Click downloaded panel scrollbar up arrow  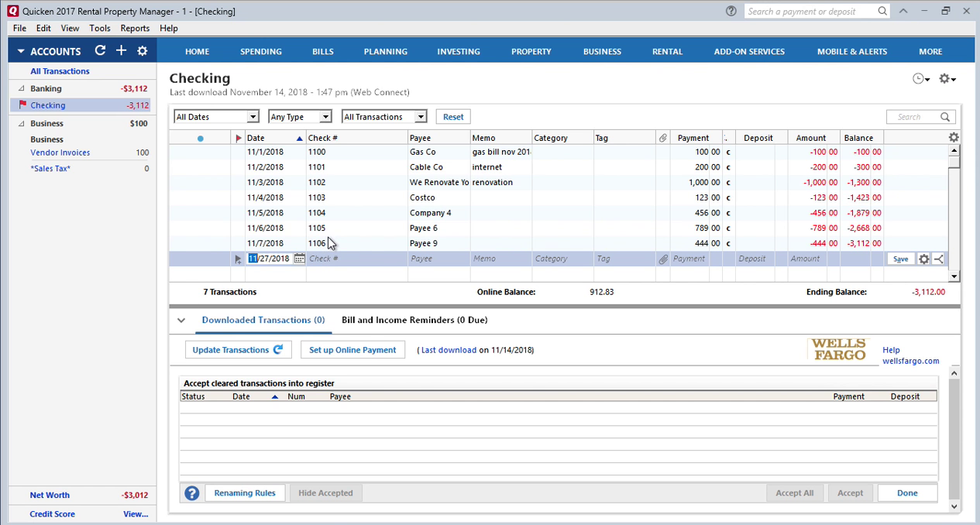954,374
